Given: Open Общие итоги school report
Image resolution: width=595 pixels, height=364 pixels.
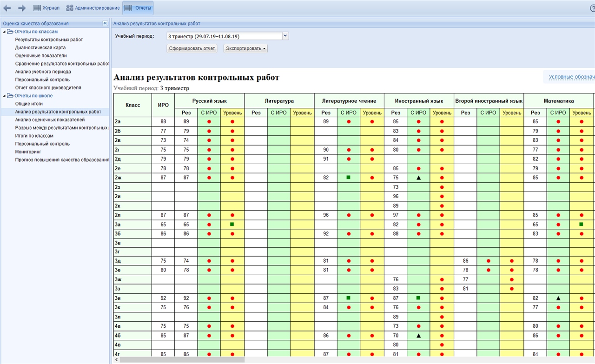Looking at the screenshot, I should coord(29,104).
